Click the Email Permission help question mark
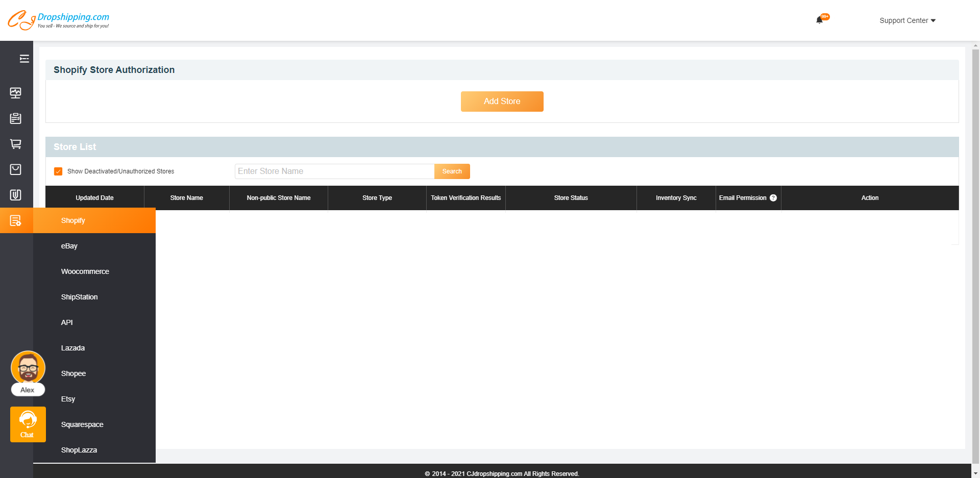Image resolution: width=980 pixels, height=478 pixels. click(x=773, y=198)
